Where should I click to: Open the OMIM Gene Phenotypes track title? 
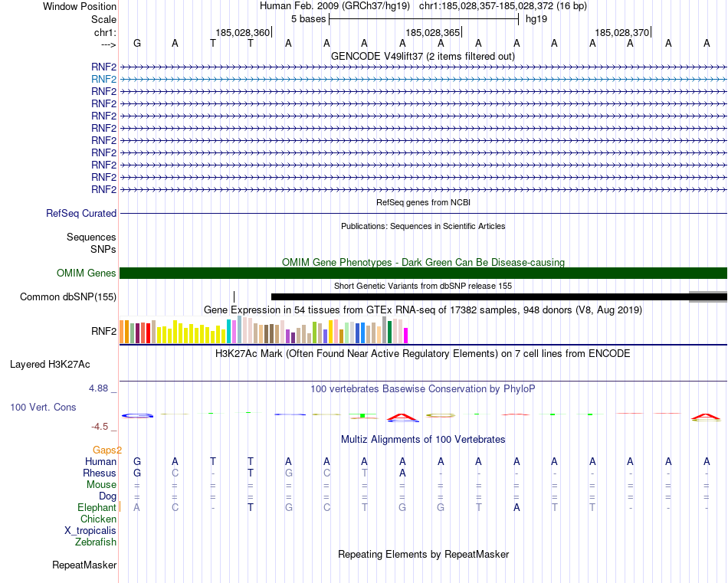(x=423, y=262)
